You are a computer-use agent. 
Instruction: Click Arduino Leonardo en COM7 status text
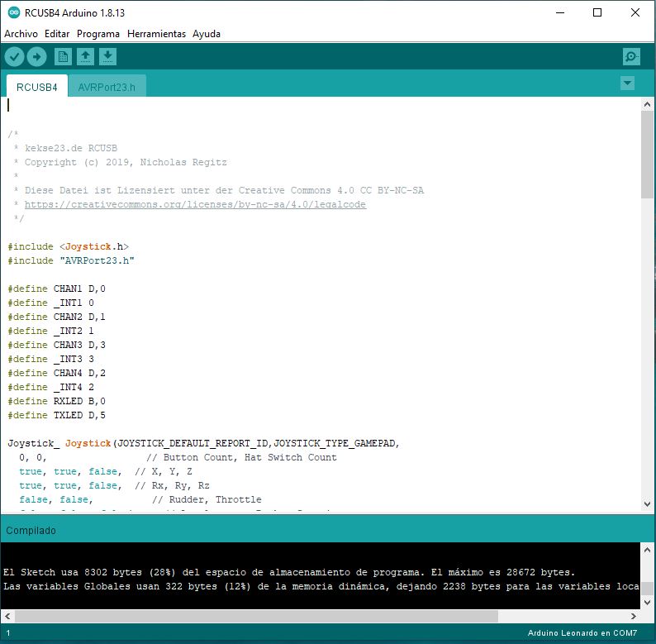582,632
